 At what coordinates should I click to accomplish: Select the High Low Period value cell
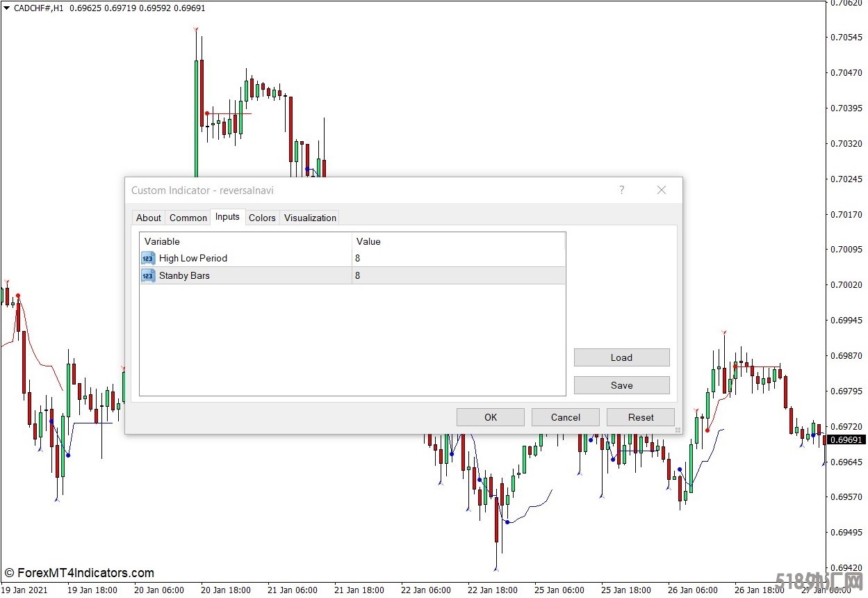458,259
